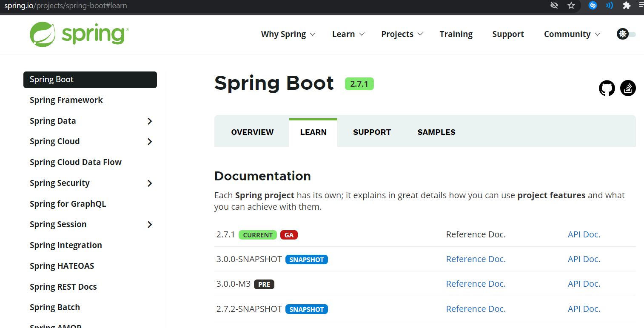Open Spring Batch project
The image size is (644, 328).
point(55,307)
